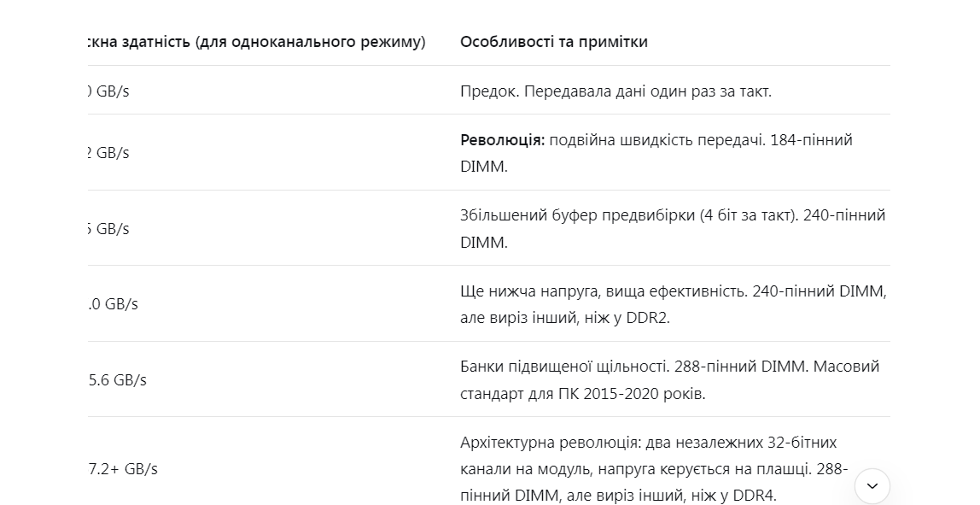Screen dimensions: 980x505
Task: Click the 'Ще нижча напруга' note cell
Action: click(674, 304)
